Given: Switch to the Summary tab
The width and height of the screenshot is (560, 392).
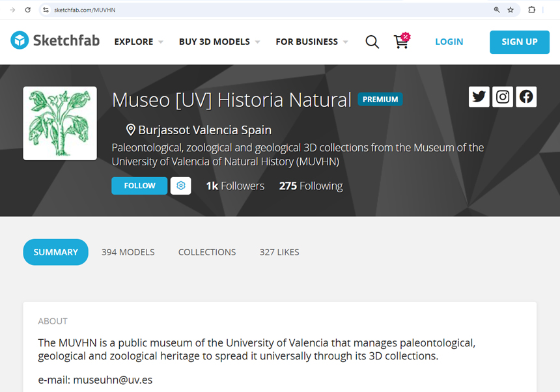Looking at the screenshot, I should (56, 252).
